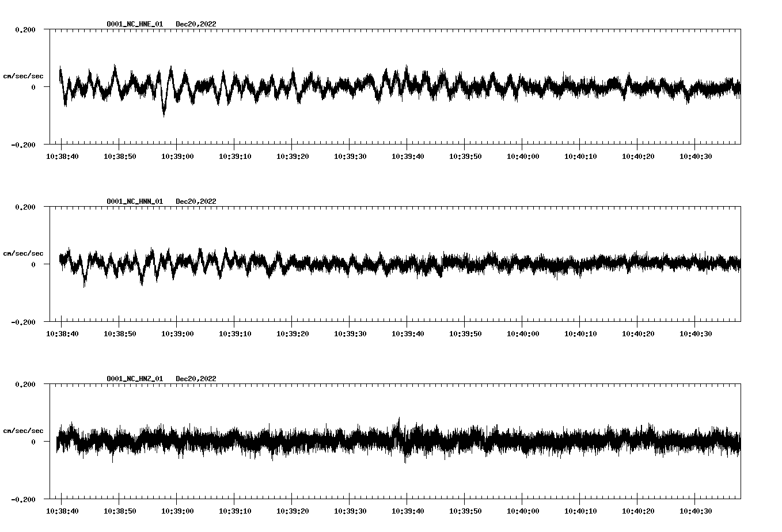Select the 0001_NC_HNE_01 channel title

(135, 24)
